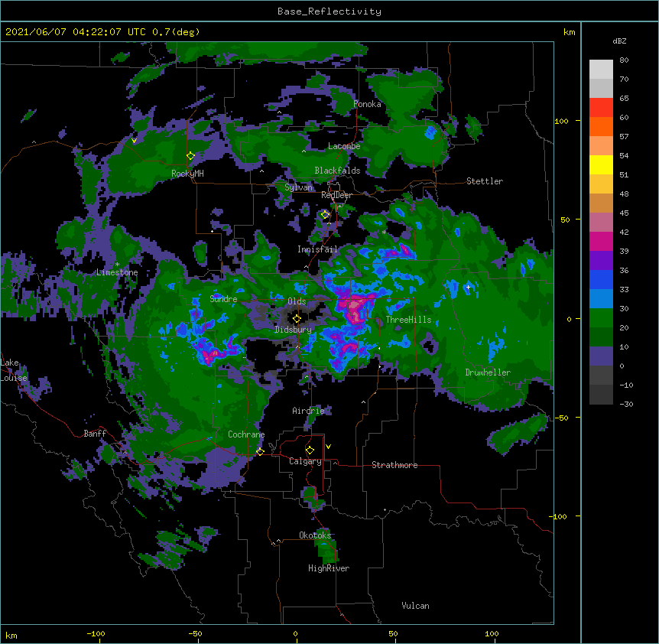The width and height of the screenshot is (659, 644).
Task: Select the green 30 dBZ legend swatch
Action: [601, 318]
